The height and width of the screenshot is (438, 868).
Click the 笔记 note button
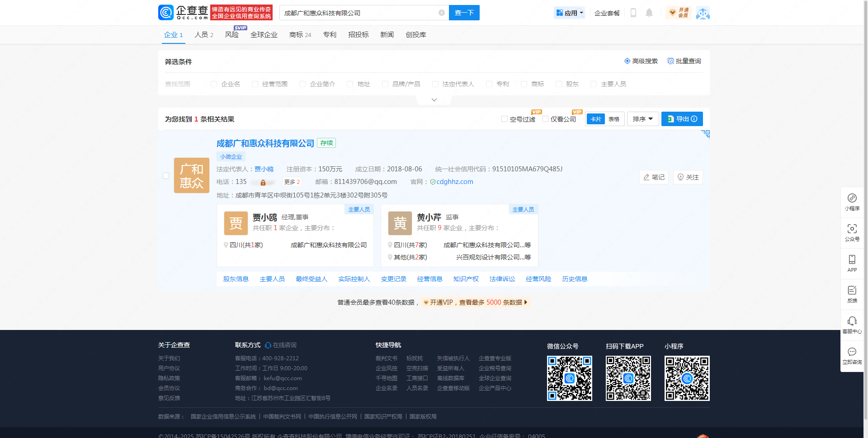pos(654,177)
